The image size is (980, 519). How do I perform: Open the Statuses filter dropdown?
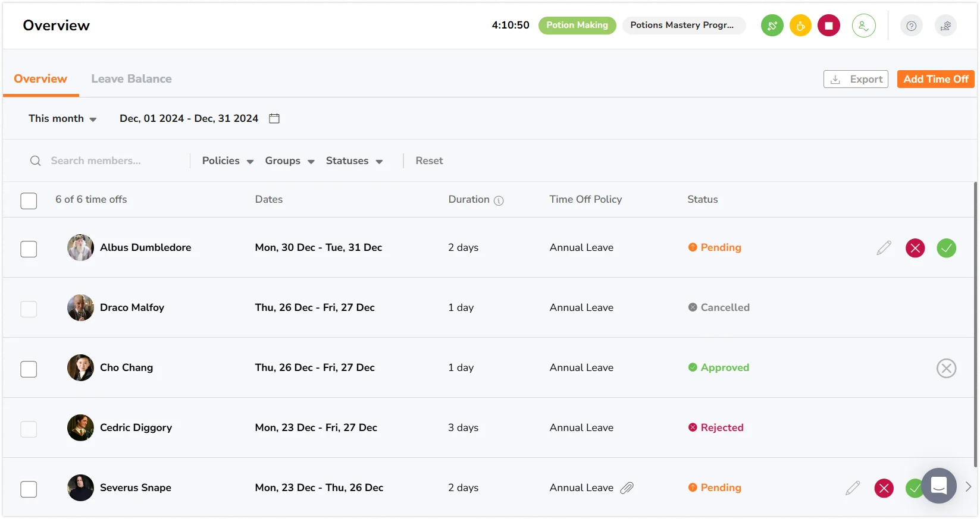coord(354,161)
